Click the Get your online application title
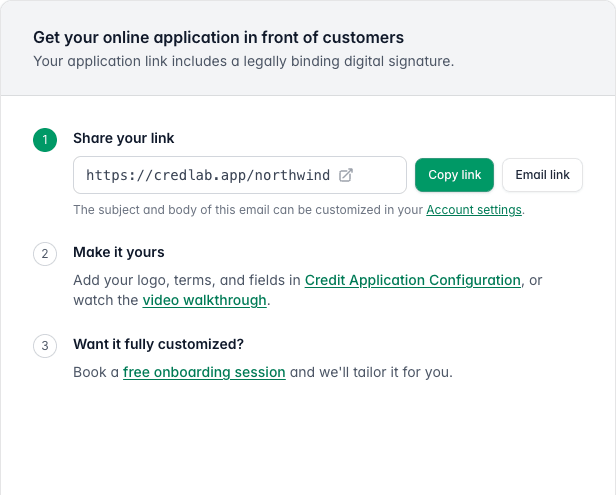Viewport: 616px width, 495px height. point(218,38)
